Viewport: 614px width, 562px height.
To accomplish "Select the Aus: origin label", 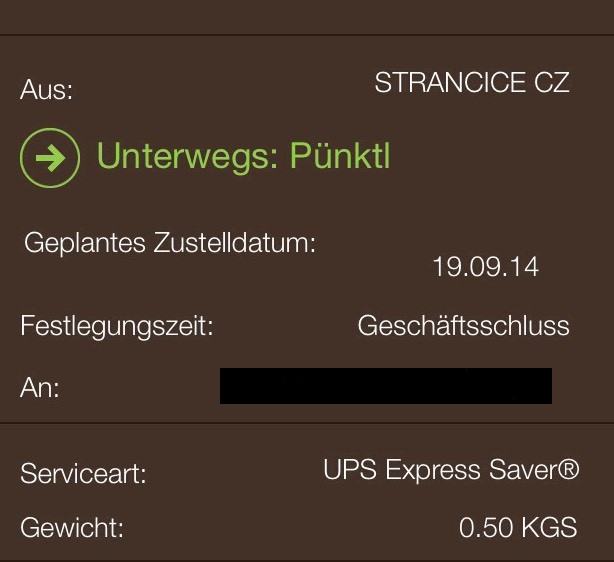I will [x=46, y=90].
